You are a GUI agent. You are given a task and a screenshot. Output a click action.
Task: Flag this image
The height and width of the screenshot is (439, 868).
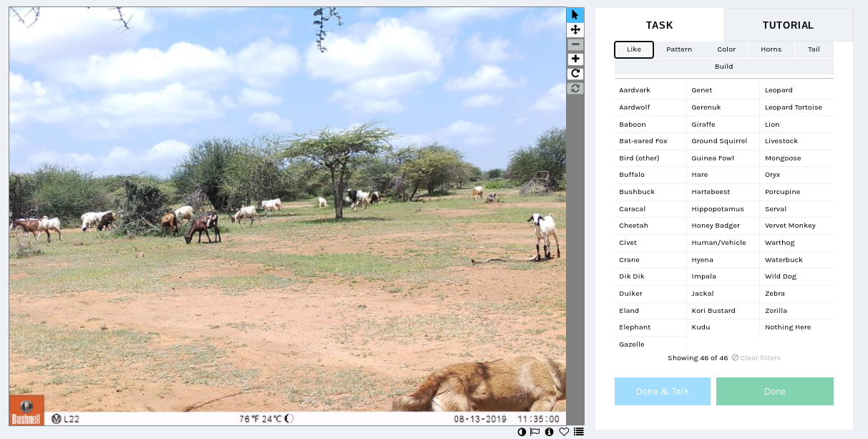(535, 432)
